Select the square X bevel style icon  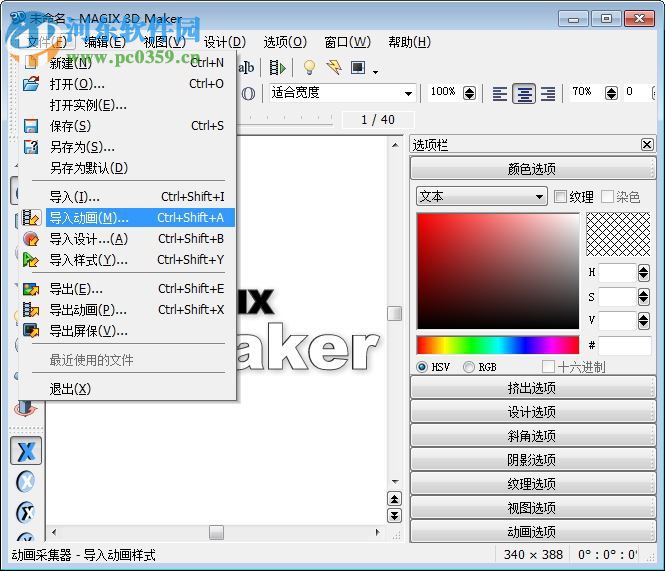tap(26, 451)
